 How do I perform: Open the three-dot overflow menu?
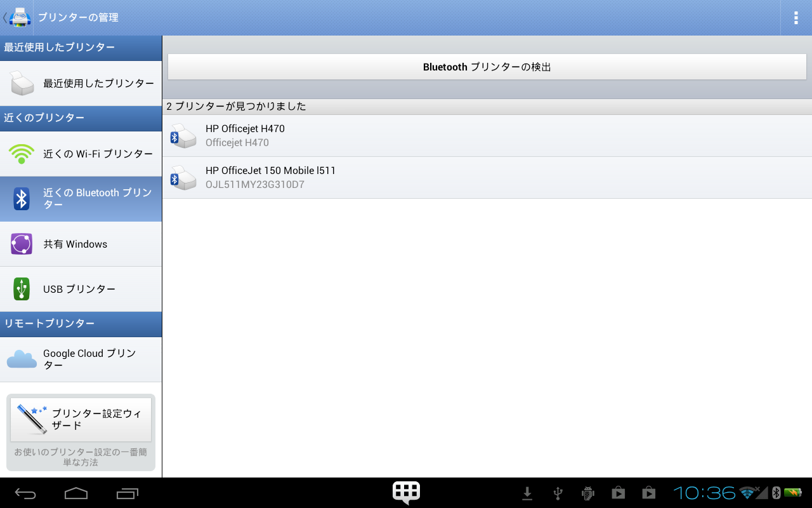click(x=796, y=18)
